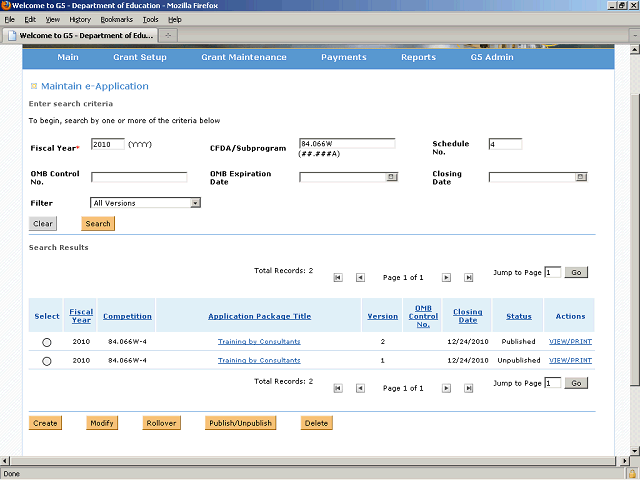Open VIEW/PRINT link for Published package
Screen dimensions: 640x480
point(570,342)
